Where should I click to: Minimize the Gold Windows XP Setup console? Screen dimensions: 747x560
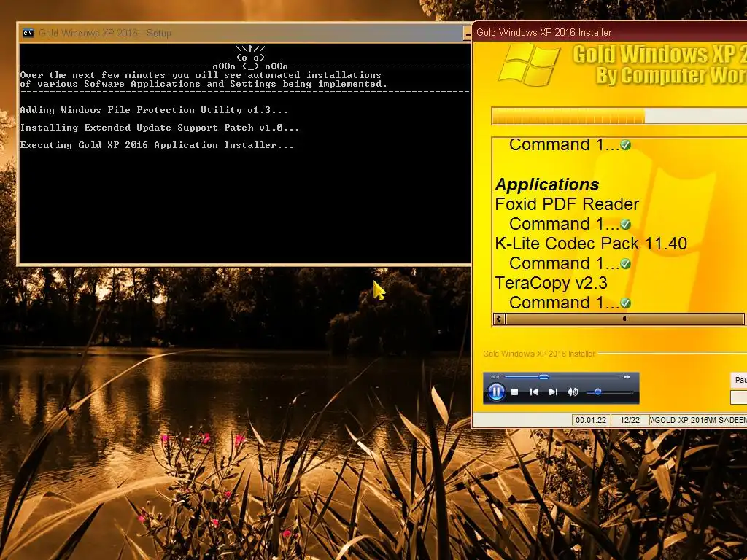tap(468, 33)
